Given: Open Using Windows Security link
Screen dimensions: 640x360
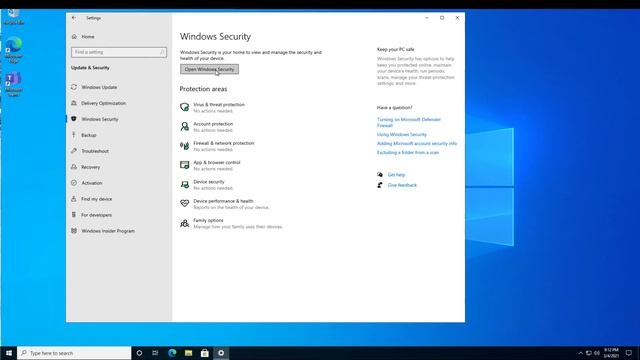Looking at the screenshot, I should pyautogui.click(x=402, y=134).
